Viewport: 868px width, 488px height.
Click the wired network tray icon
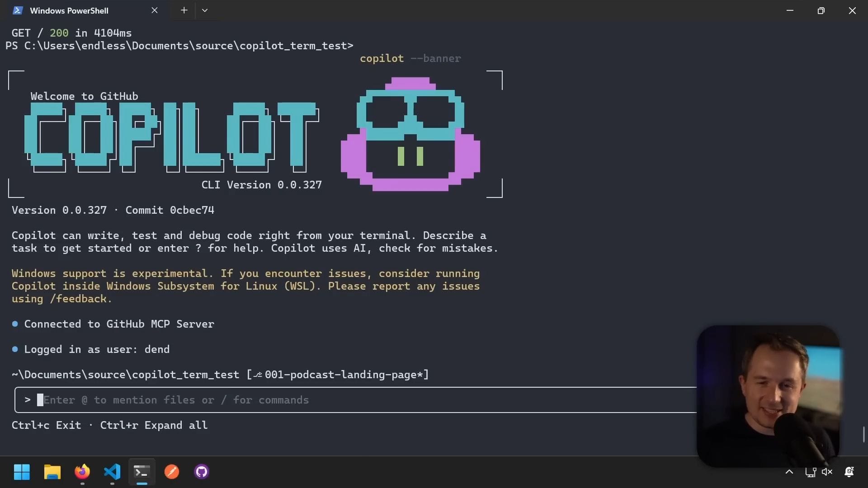[810, 472]
